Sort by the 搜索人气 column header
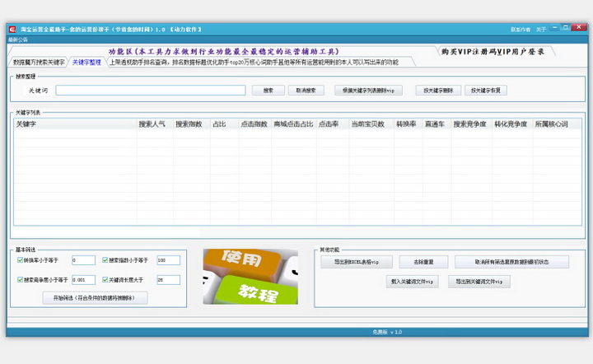The width and height of the screenshot is (593, 364). (x=153, y=124)
